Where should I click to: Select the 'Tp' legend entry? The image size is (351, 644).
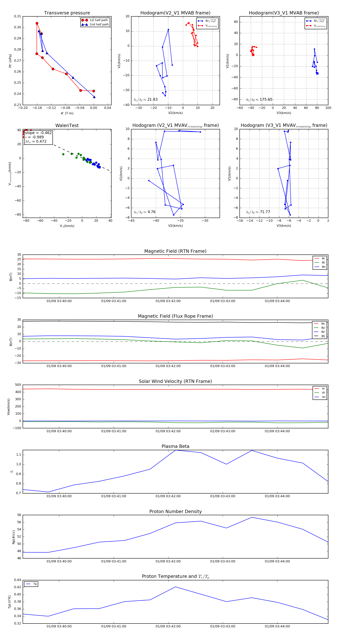coord(31,584)
